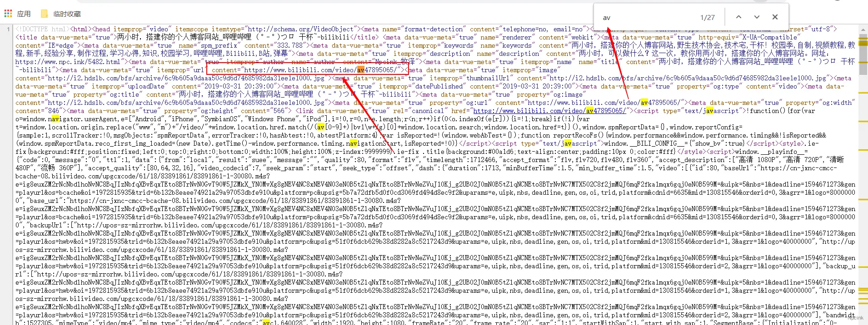Select line number 1 in gutter

(x=8, y=29)
